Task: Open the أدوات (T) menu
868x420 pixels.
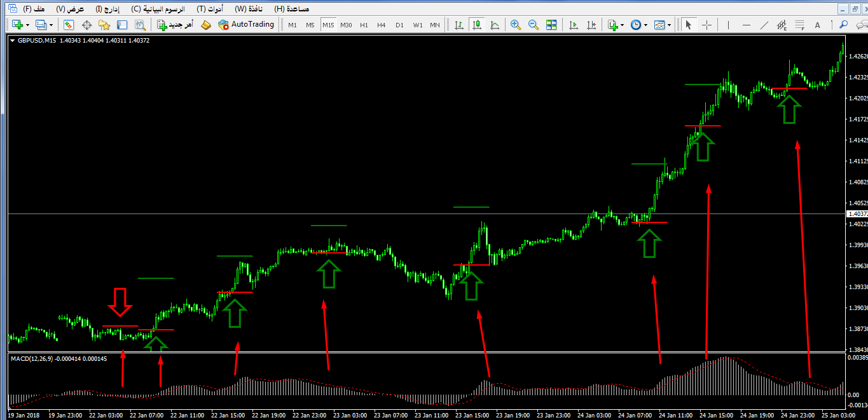Action: (x=209, y=9)
